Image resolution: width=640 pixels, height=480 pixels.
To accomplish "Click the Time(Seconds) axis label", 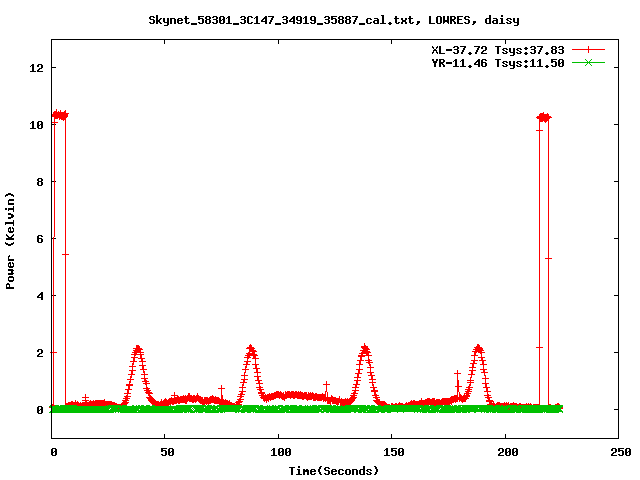I will (x=333, y=471).
